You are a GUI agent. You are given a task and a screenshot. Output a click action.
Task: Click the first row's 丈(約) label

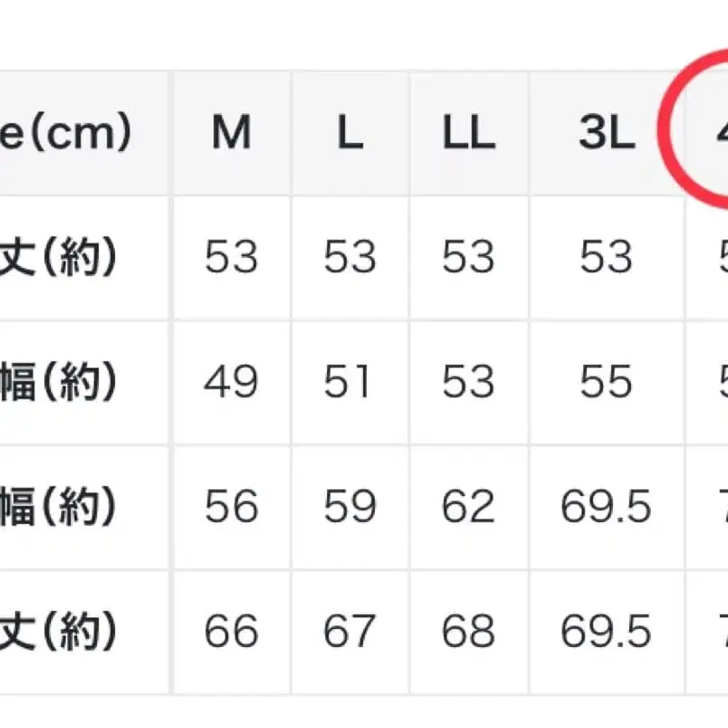(x=63, y=259)
